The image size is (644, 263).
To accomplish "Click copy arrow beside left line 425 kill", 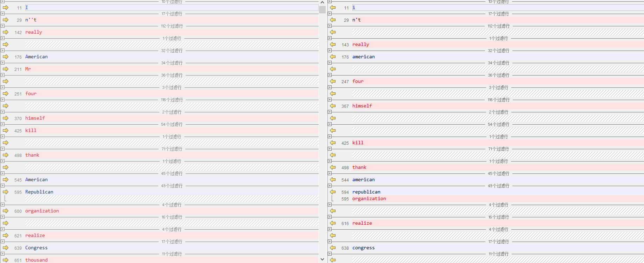I will click(6, 131).
